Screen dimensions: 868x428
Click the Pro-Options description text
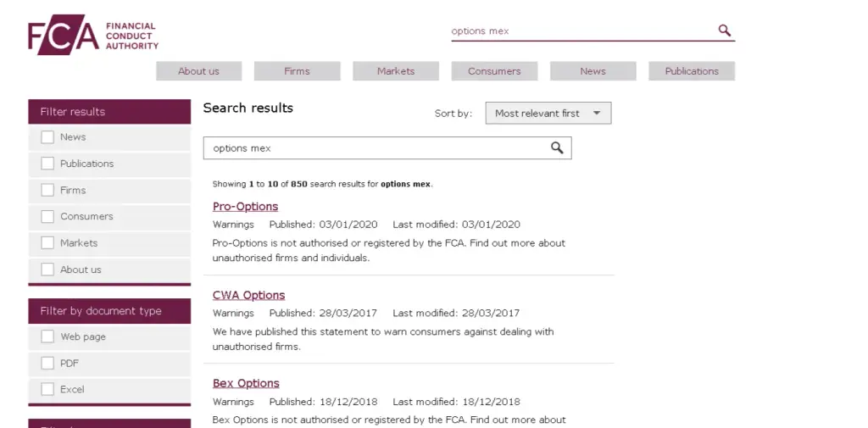click(x=388, y=250)
